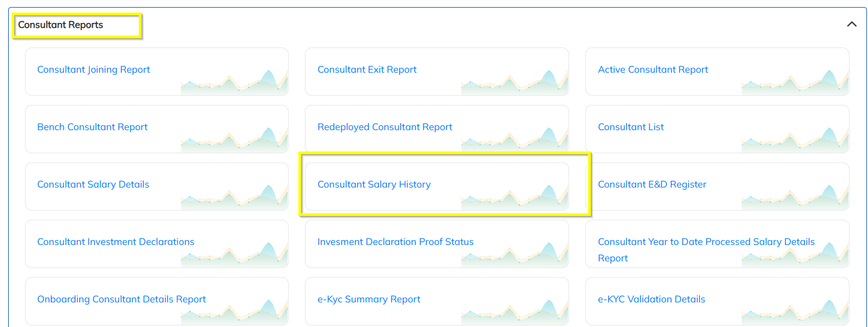Open the Consultant Exit Report link
This screenshot has width=868, height=327.
point(367,69)
